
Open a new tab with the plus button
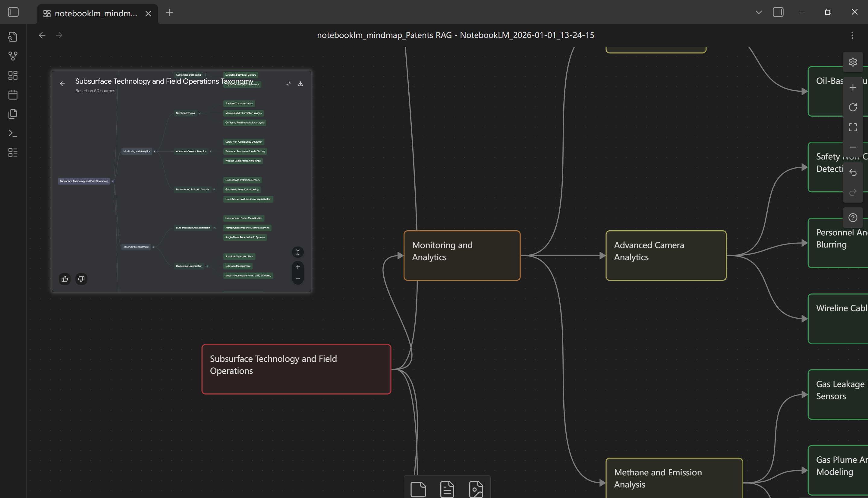pyautogui.click(x=169, y=13)
